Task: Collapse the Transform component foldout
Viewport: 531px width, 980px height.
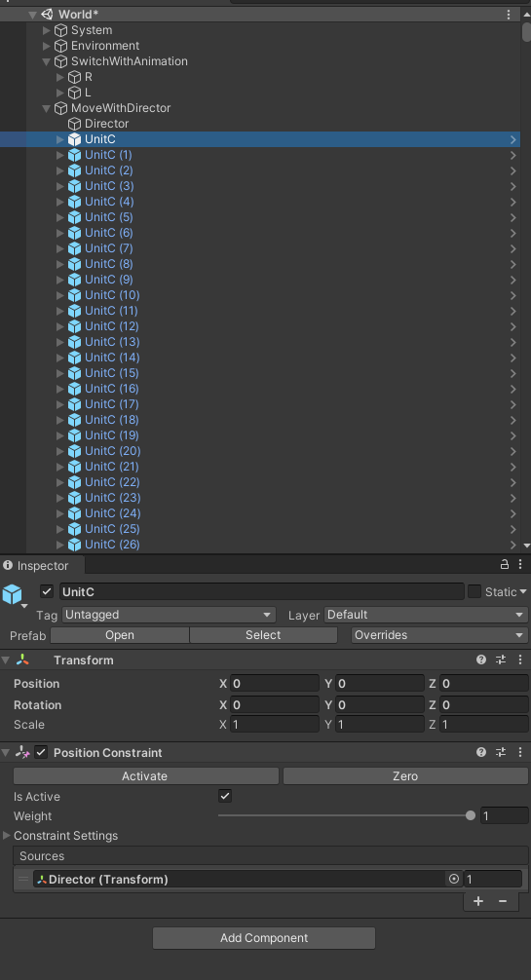Action: pos(6,660)
